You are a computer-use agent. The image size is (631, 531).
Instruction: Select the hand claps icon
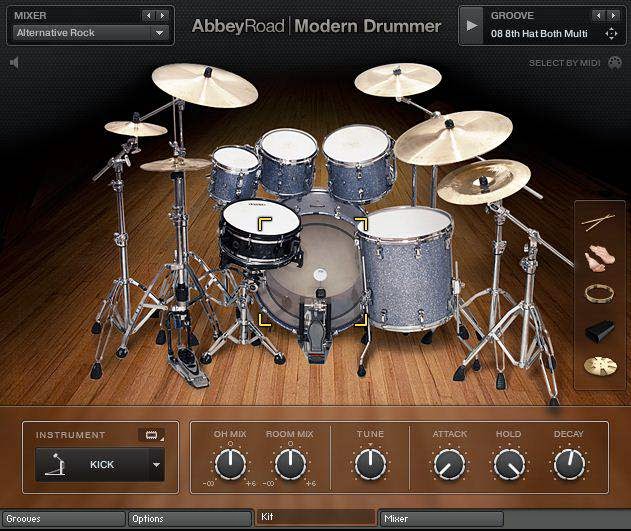(x=599, y=257)
